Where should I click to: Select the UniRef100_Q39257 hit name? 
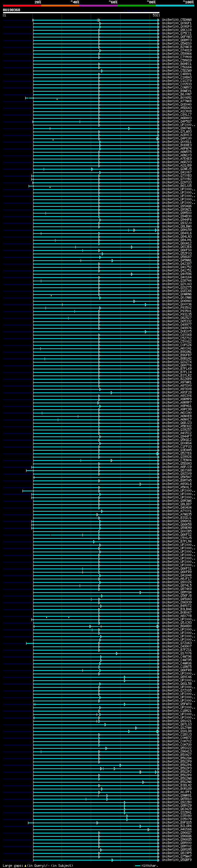coord(177,430)
